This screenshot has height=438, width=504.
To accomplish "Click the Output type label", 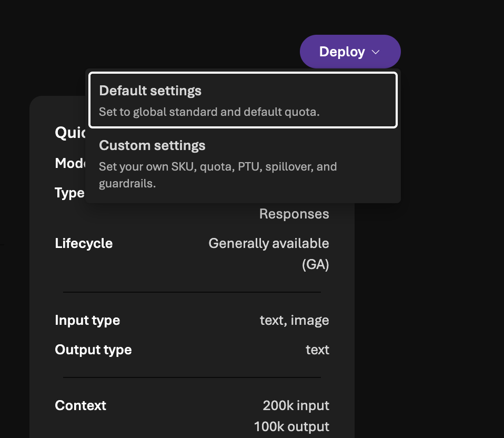I will coord(93,350).
